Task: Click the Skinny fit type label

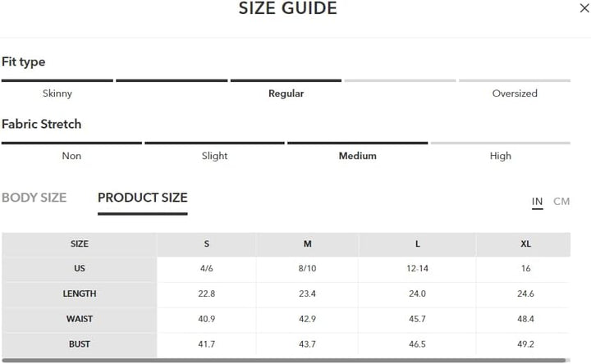Action: [57, 93]
